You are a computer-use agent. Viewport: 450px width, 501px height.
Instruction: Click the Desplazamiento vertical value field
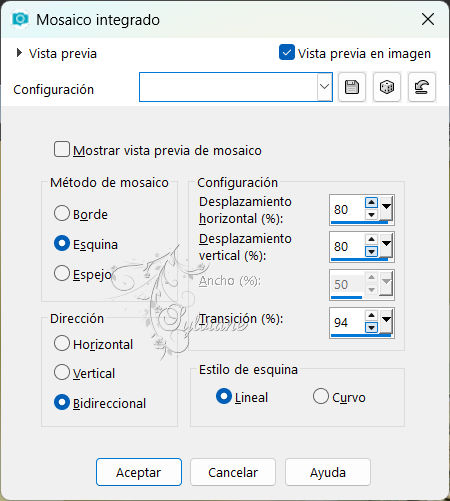[x=347, y=246]
